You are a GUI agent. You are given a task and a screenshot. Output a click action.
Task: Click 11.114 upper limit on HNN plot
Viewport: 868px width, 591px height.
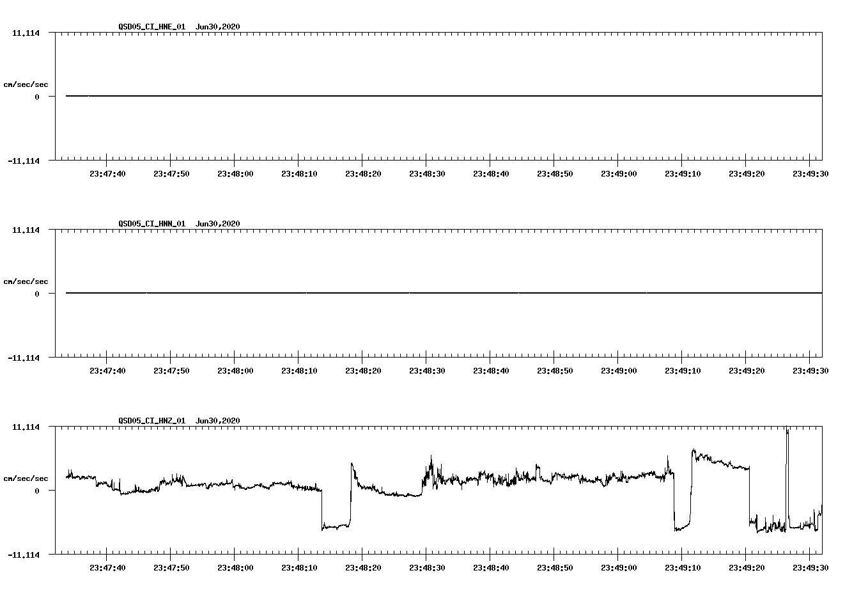coord(26,230)
